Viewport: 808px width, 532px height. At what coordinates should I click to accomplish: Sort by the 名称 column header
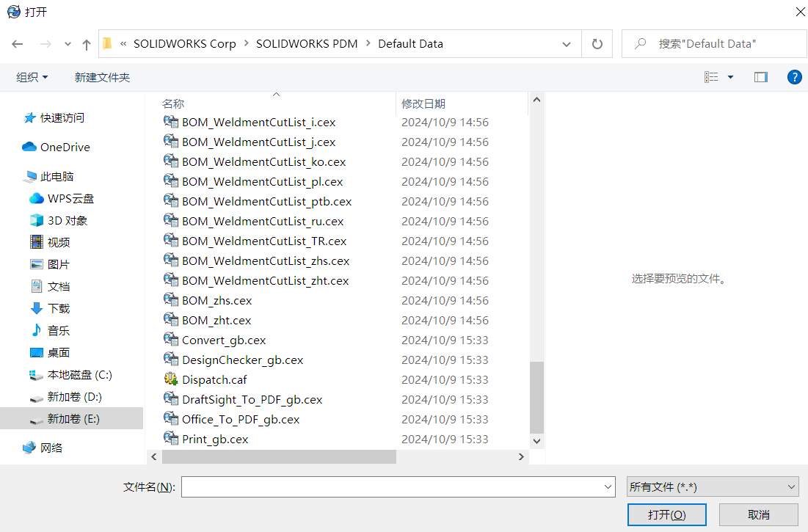[173, 104]
